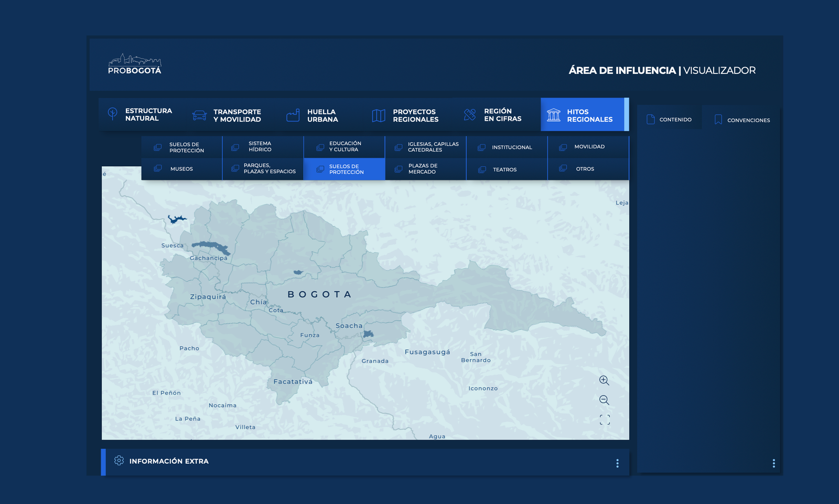This screenshot has height=504, width=839.
Task: Open the three-dot menu of the side panel
Action: [x=773, y=463]
